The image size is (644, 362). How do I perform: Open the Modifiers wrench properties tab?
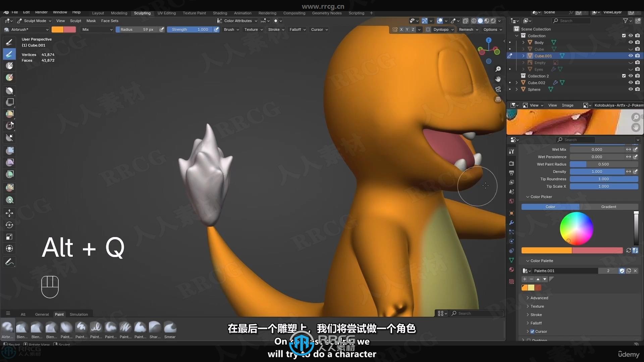tap(512, 223)
